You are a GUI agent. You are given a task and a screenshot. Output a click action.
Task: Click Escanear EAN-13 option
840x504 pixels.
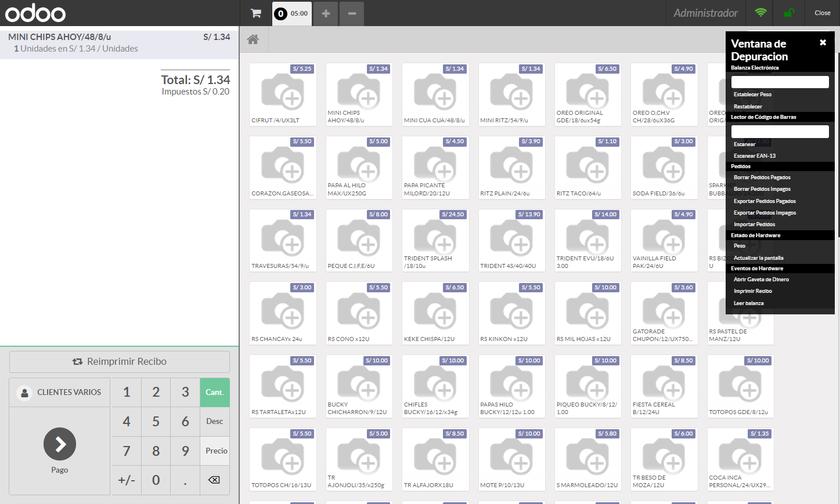(x=754, y=156)
